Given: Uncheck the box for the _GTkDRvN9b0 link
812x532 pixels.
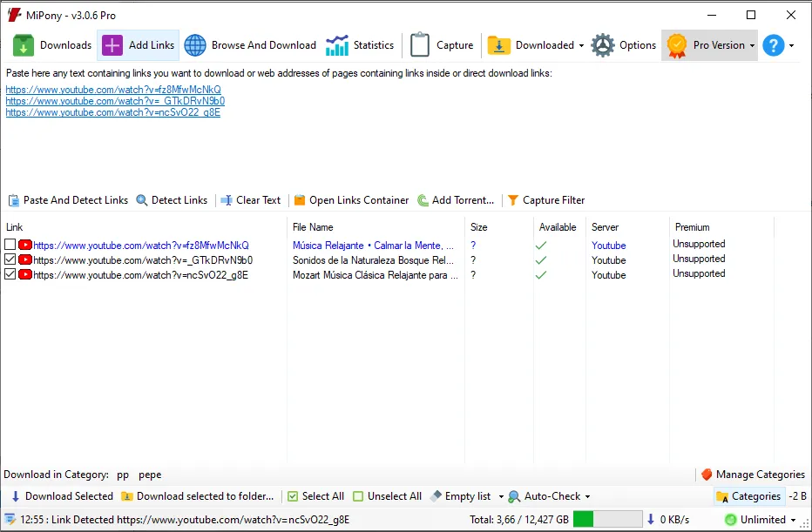Looking at the screenshot, I should (x=10, y=259).
